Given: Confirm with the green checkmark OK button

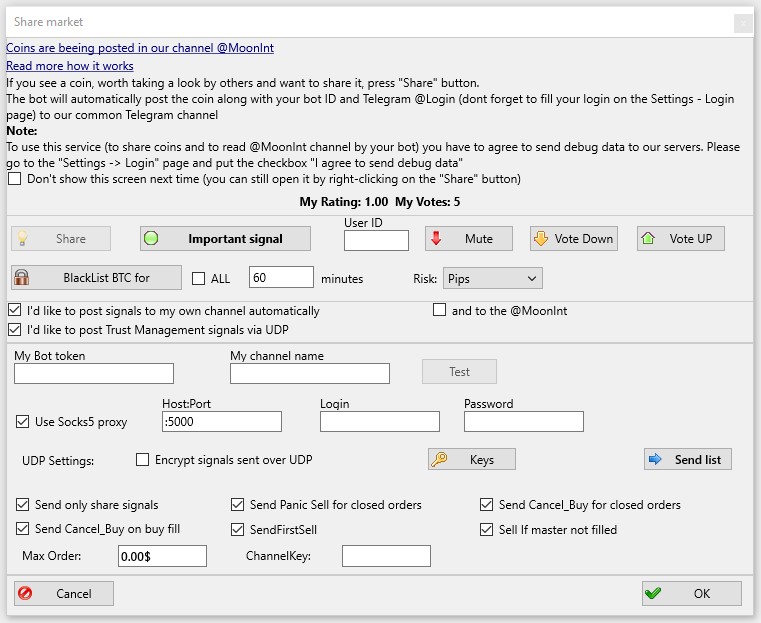Looking at the screenshot, I should 691,593.
